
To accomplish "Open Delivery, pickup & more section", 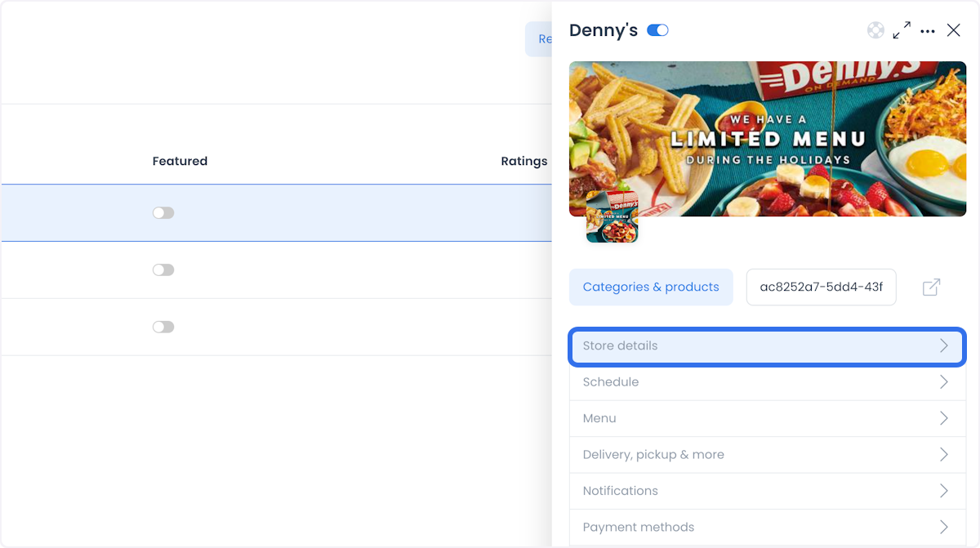I will point(768,455).
